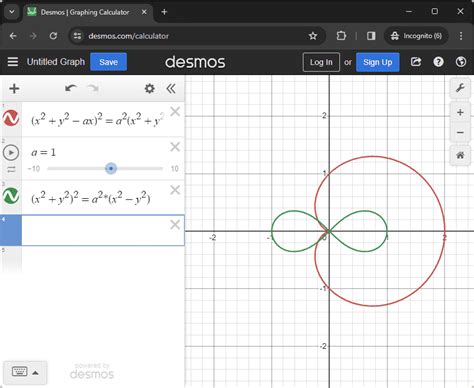474x388 pixels.
Task: Open the language globe icon
Action: click(461, 62)
